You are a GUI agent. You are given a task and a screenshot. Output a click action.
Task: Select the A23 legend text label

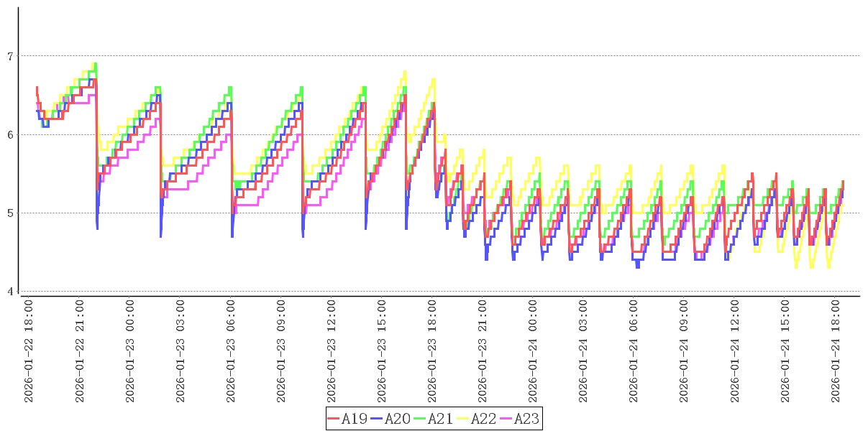click(x=526, y=419)
